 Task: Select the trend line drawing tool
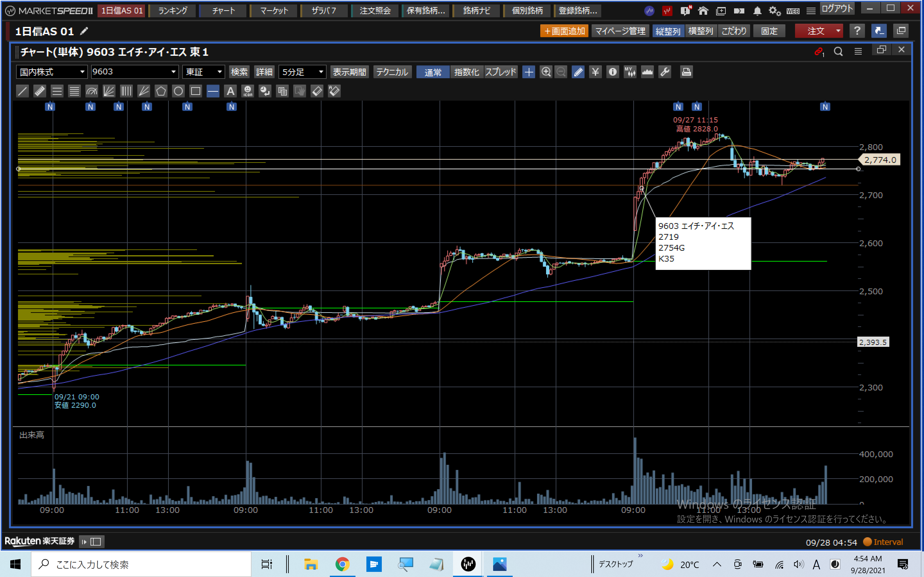click(22, 91)
